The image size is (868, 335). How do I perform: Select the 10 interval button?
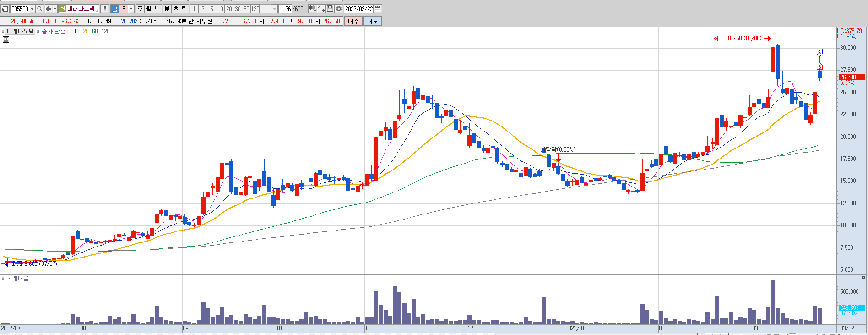tap(220, 9)
